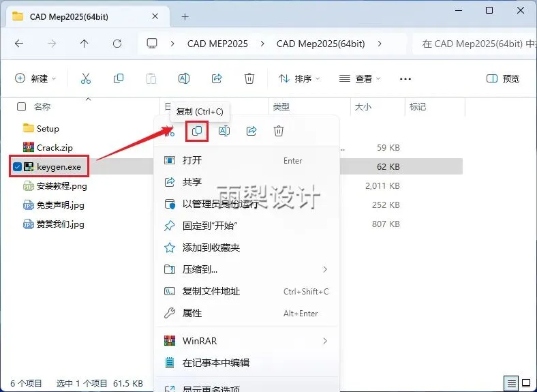
Task: Uncheck the keygen.exe checkbox
Action: [x=17, y=166]
